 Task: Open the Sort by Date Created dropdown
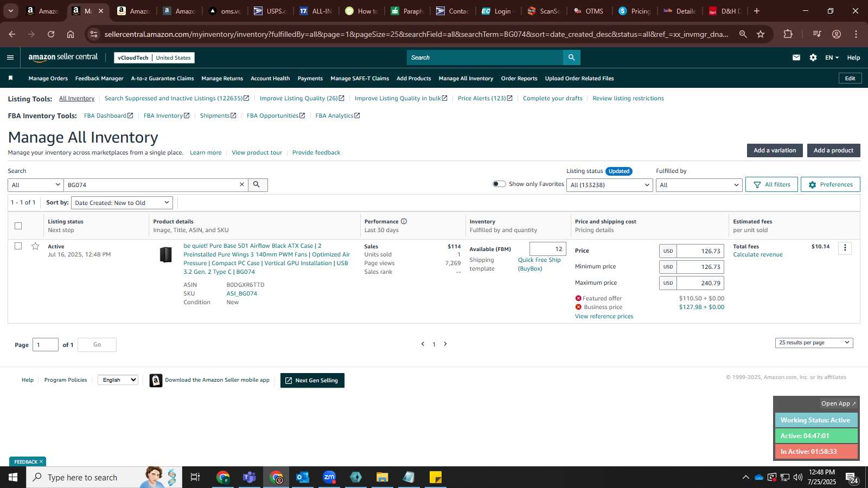(x=122, y=203)
